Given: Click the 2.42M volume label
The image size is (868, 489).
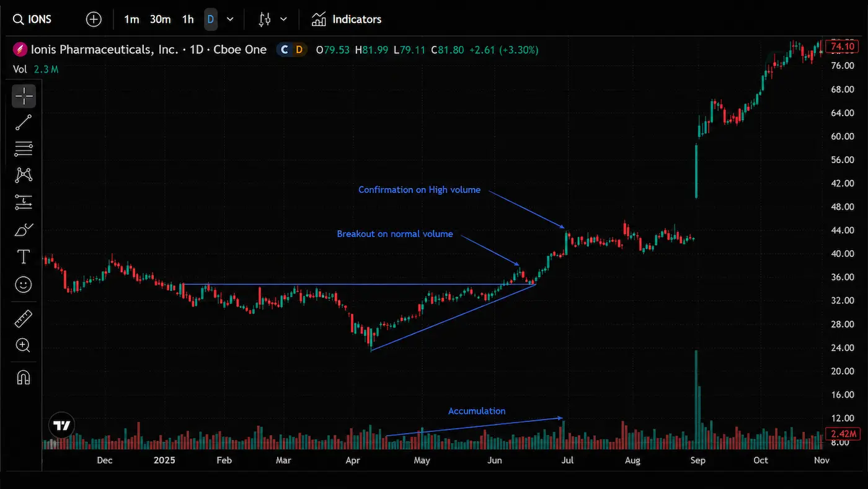Looking at the screenshot, I should pyautogui.click(x=843, y=433).
